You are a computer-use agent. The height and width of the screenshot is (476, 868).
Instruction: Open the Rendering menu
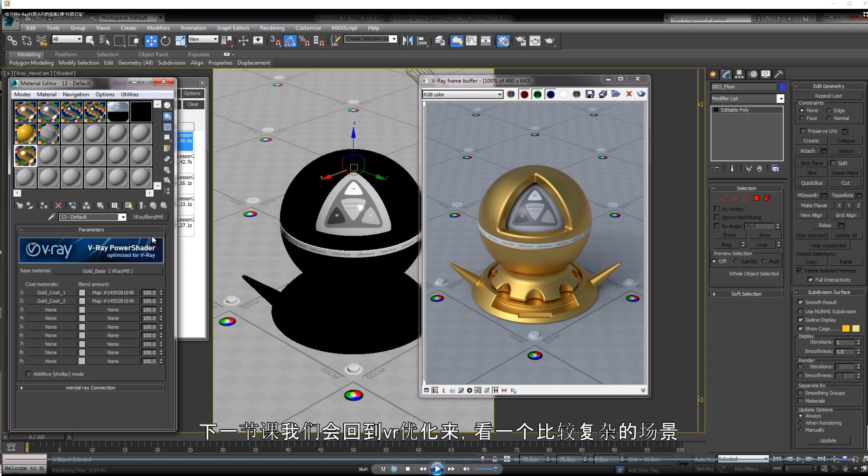pos(272,28)
